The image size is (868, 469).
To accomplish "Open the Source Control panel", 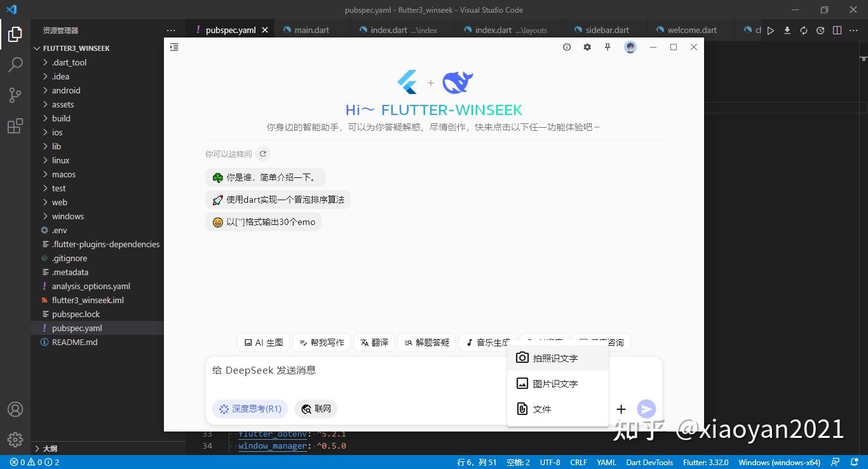I will coord(15,95).
